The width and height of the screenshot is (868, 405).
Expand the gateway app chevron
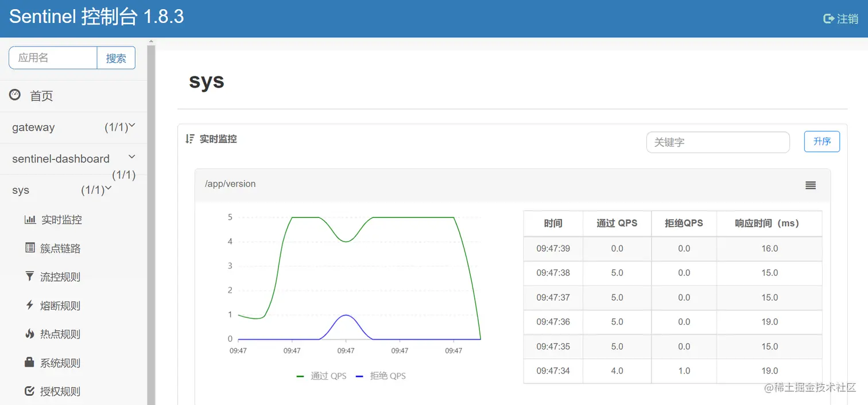tap(132, 125)
